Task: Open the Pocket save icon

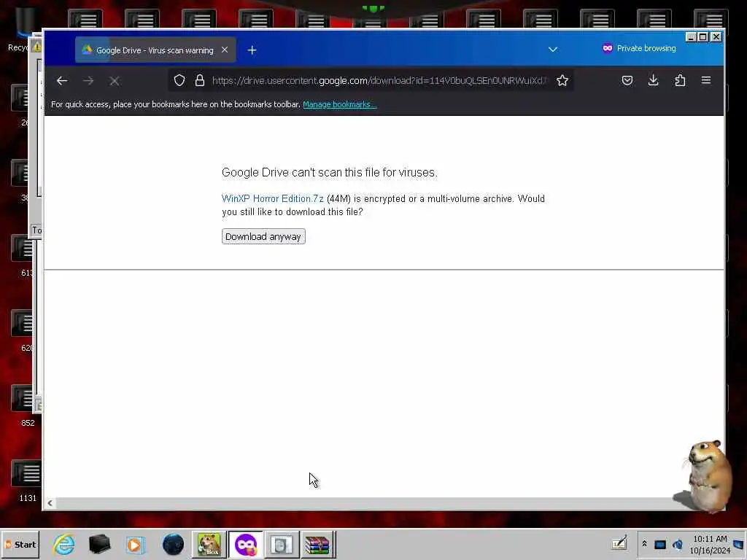Action: [x=627, y=80]
